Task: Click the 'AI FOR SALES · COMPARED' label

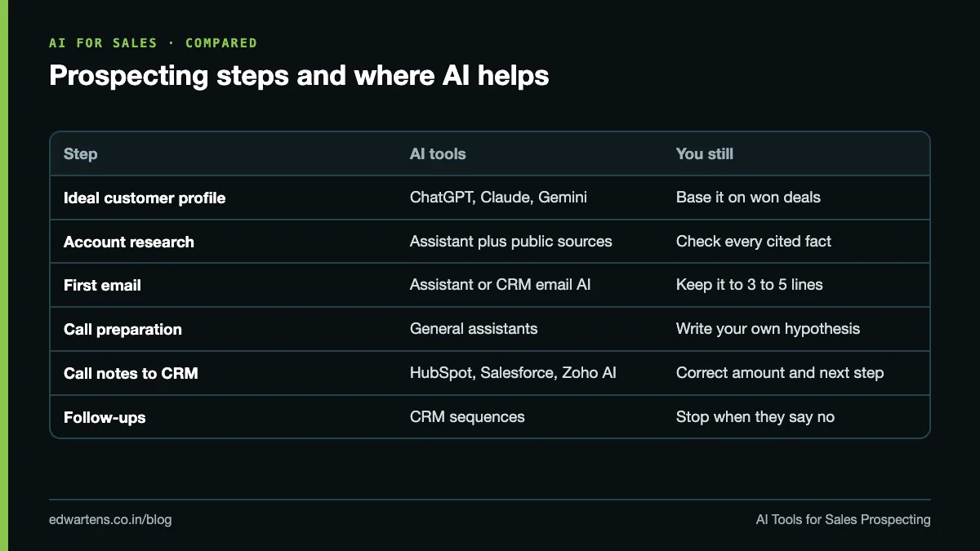Action: click(153, 42)
